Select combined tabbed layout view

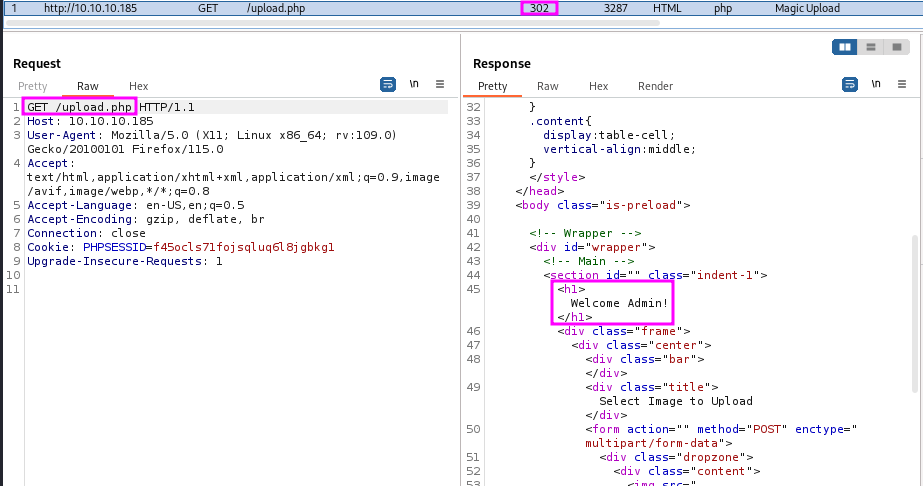pos(897,47)
